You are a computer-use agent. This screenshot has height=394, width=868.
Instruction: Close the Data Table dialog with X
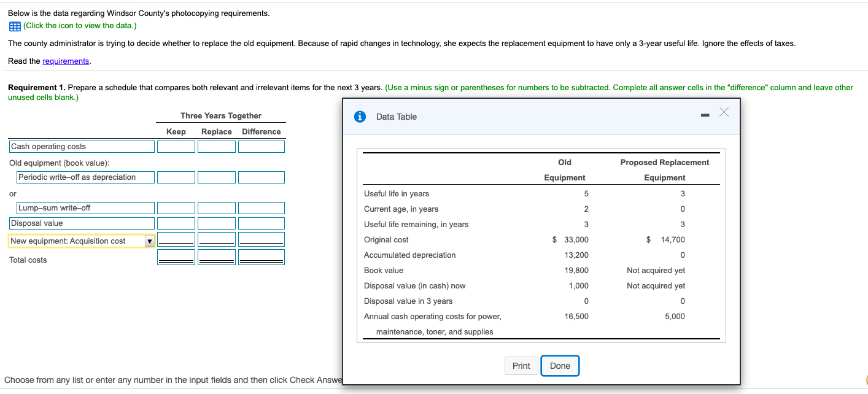tap(724, 112)
